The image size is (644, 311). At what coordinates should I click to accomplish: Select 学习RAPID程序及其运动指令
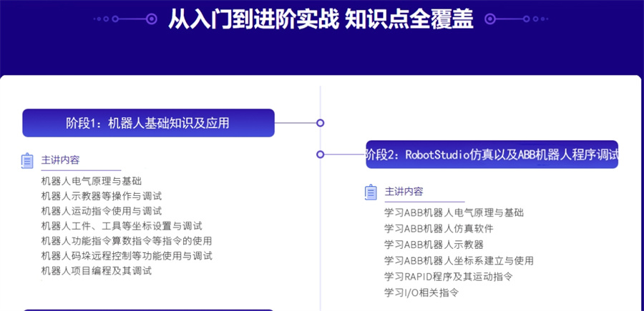(x=449, y=277)
